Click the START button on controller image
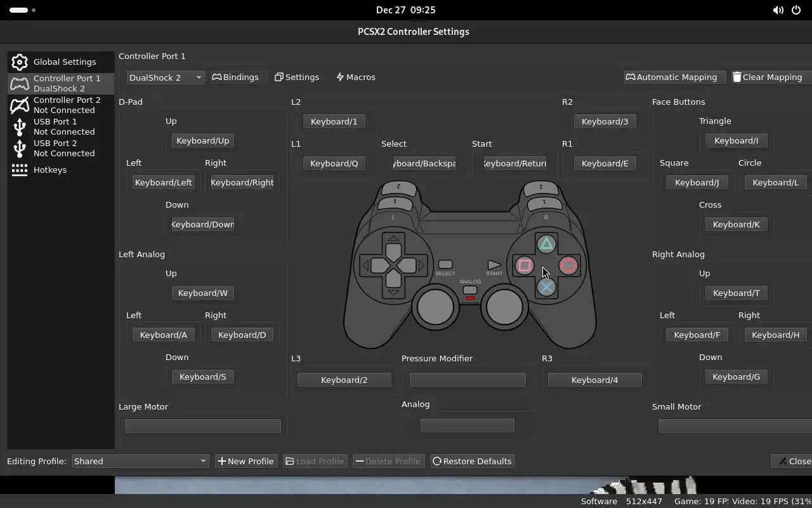 tap(494, 265)
